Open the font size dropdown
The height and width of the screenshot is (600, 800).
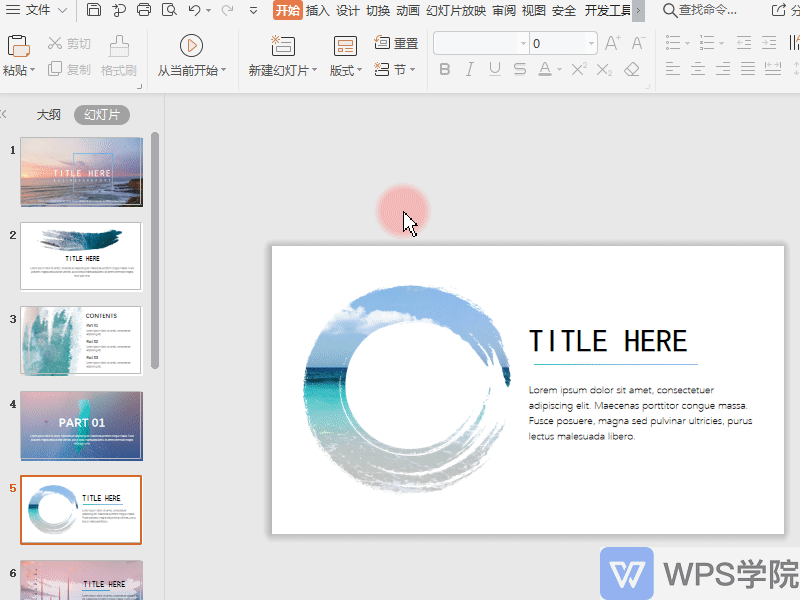589,43
